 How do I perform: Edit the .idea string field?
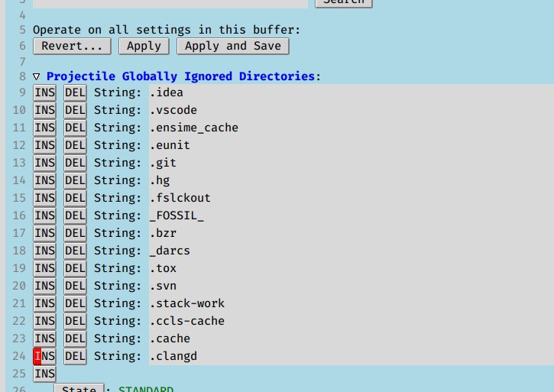click(352, 93)
